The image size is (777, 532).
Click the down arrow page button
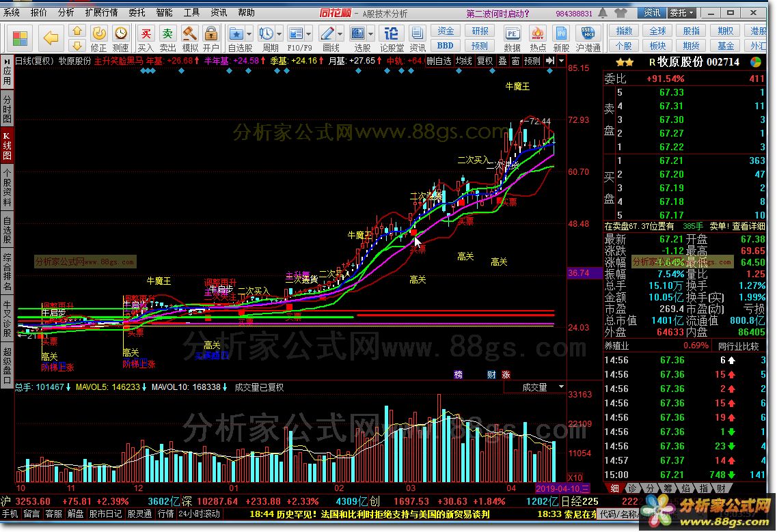click(x=77, y=46)
